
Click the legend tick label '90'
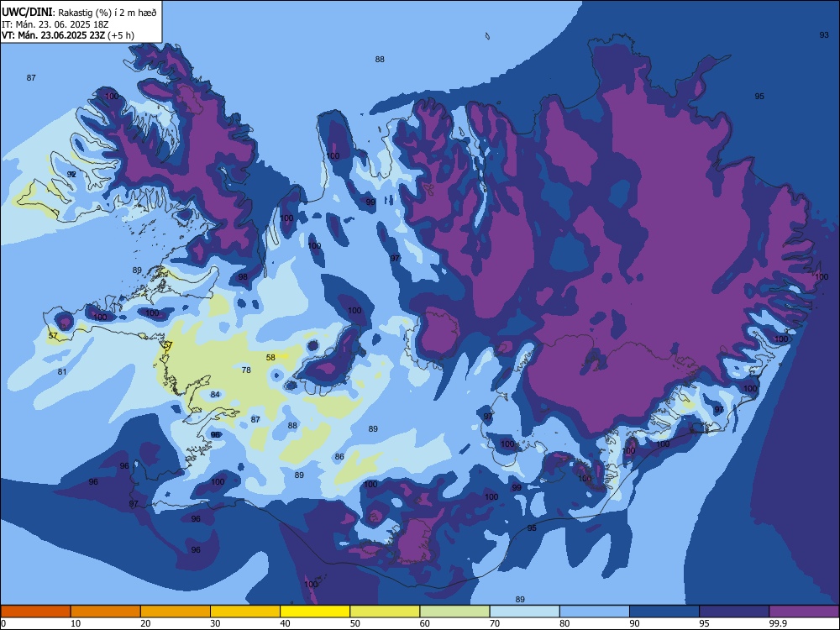pyautogui.click(x=634, y=623)
